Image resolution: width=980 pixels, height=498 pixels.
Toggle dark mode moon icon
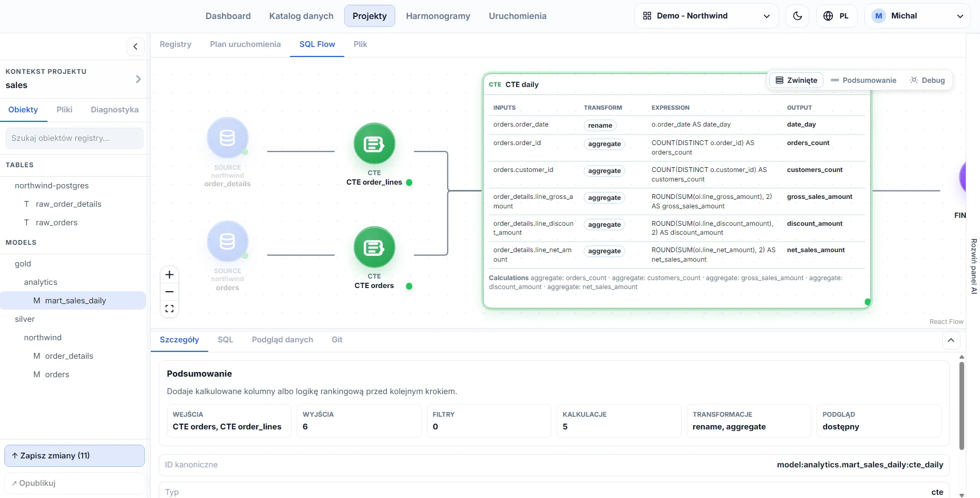tap(797, 16)
